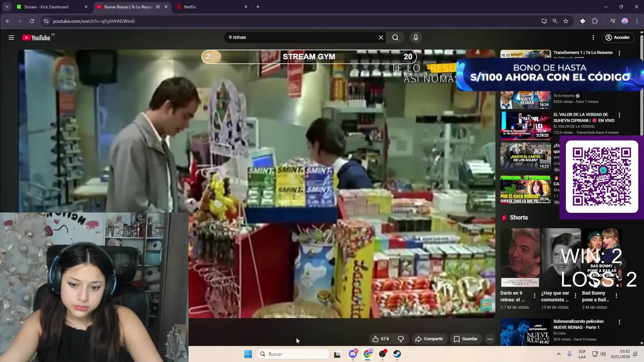Open the Chrome three-dot menu
Screen dimensions: 644x362
636,21
